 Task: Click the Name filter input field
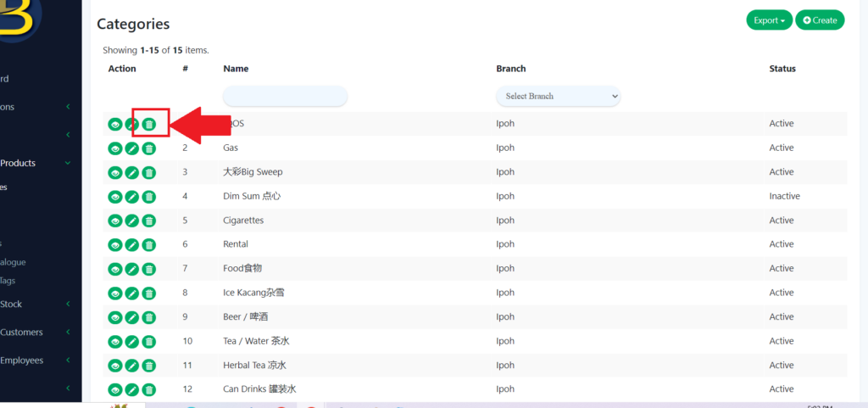point(285,96)
